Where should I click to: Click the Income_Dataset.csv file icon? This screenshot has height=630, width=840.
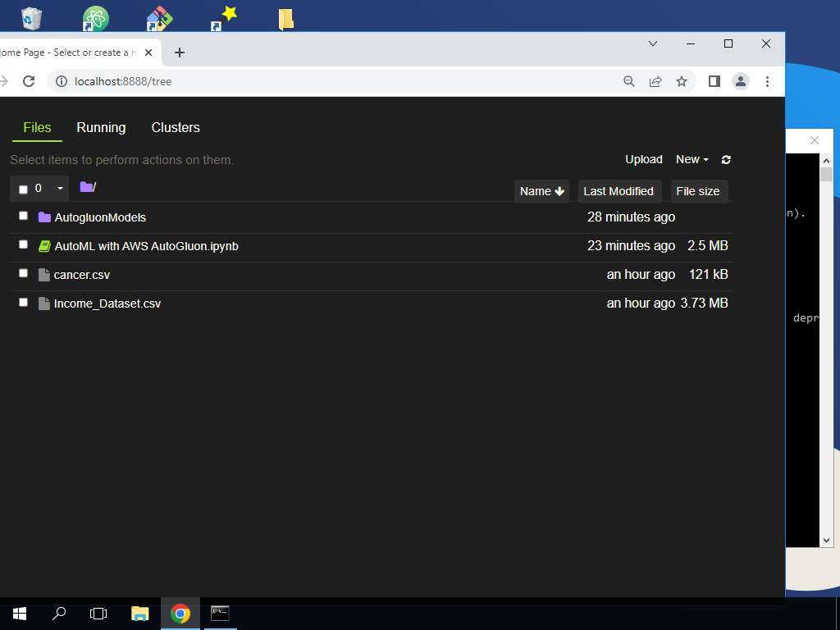pos(44,304)
